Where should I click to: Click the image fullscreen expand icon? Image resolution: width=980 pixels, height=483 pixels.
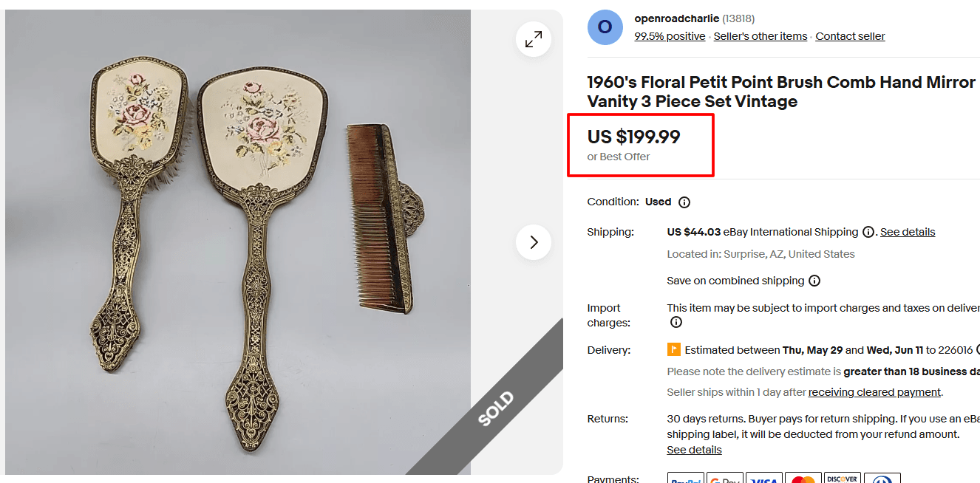point(533,39)
